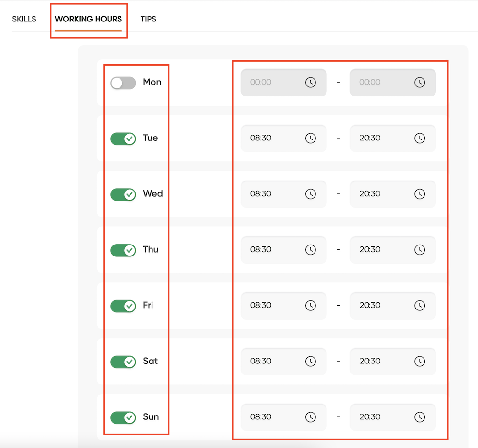478x448 pixels.
Task: Disable the Sat working day switch
Action: click(x=123, y=362)
